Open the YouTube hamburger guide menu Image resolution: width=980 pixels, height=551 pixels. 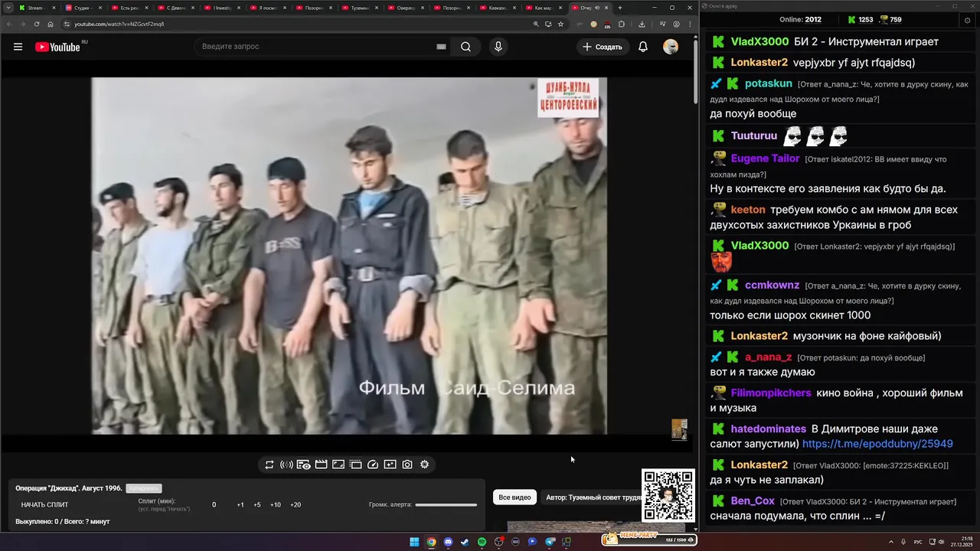click(18, 47)
